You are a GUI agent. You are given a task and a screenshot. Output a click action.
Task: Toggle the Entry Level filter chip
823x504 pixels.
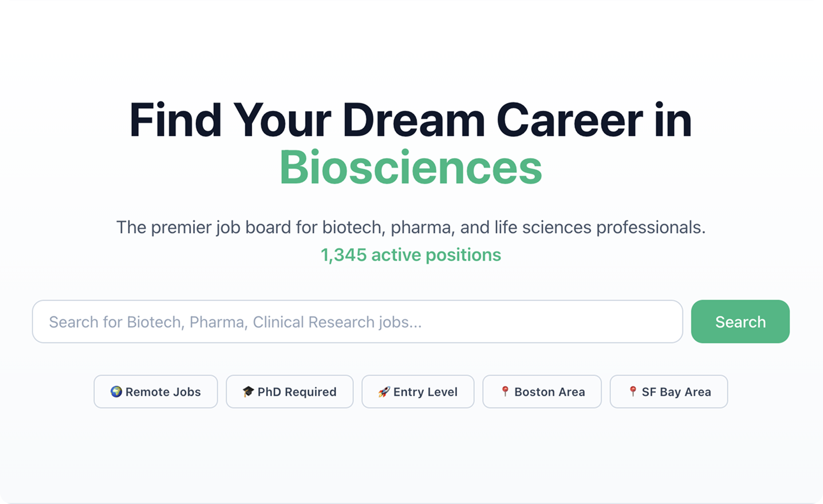417,392
